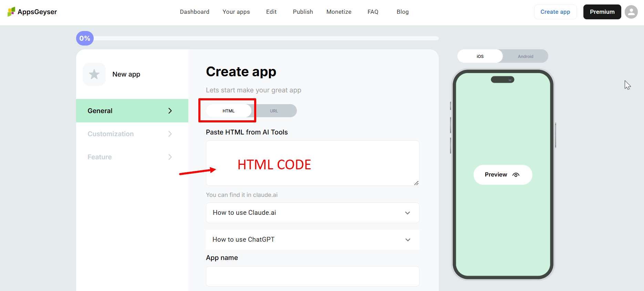Viewport: 644px width, 291px height.
Task: Click the eye icon in Preview button
Action: click(516, 175)
